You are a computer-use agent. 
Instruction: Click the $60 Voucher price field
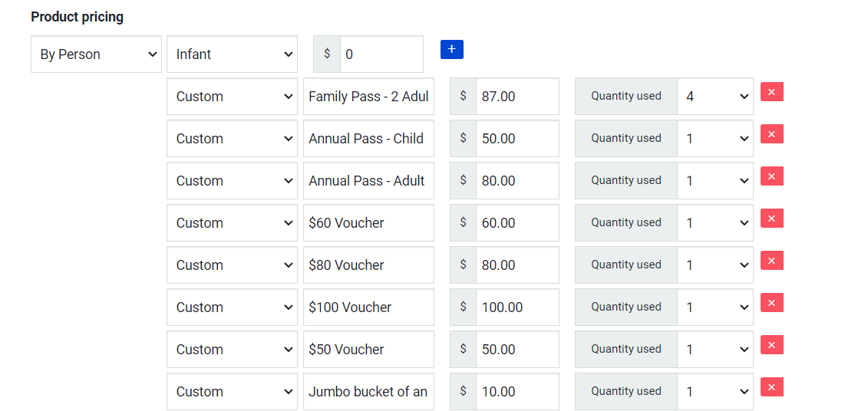(x=517, y=223)
